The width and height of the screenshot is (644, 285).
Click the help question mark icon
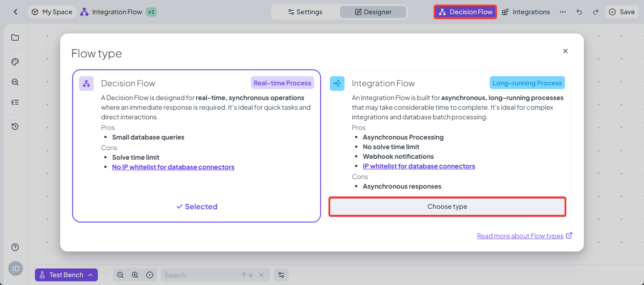click(x=15, y=247)
